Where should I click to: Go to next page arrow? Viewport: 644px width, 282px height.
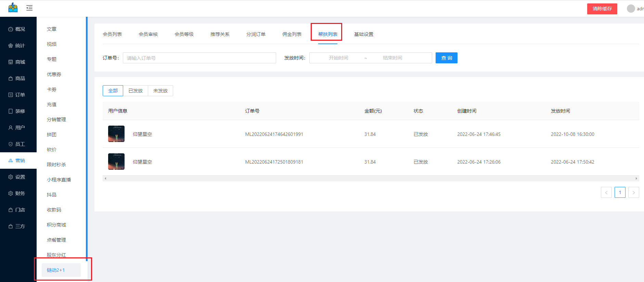click(x=633, y=192)
